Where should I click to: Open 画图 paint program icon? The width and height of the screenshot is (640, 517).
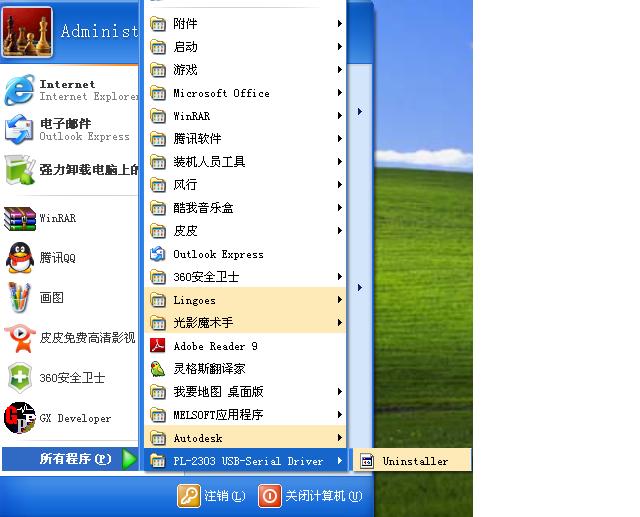20,298
